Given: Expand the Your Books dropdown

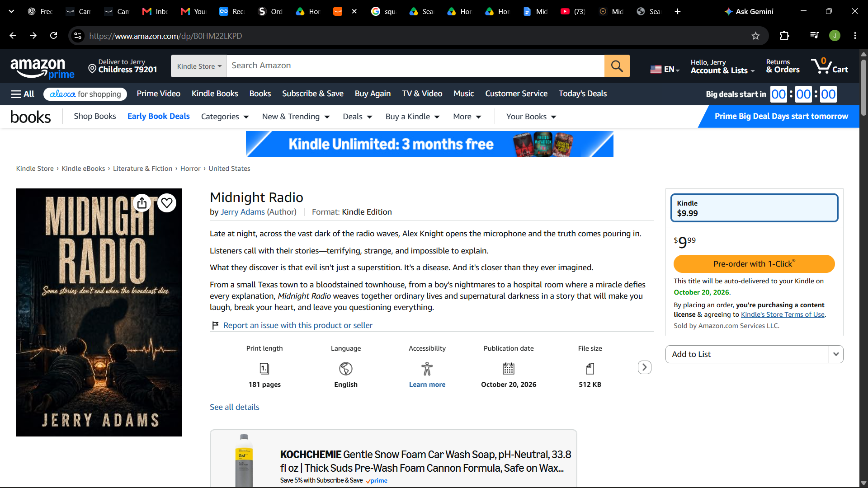Looking at the screenshot, I should click(x=531, y=117).
